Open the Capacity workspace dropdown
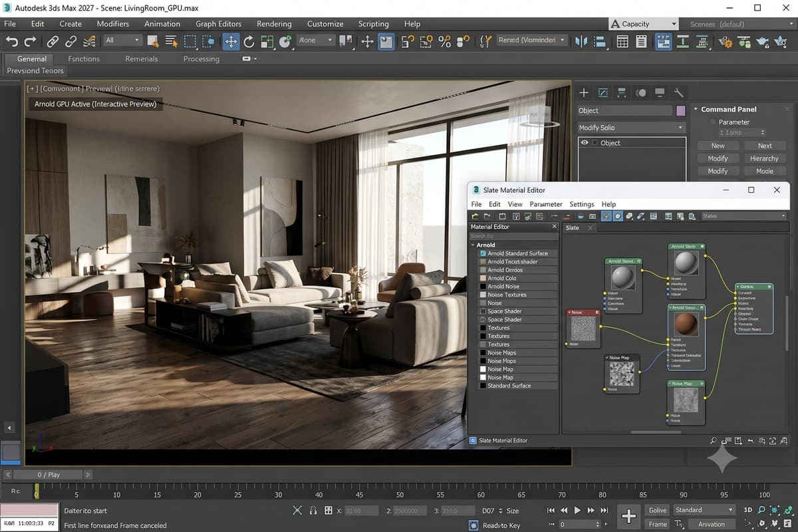798x532 pixels. click(644, 24)
